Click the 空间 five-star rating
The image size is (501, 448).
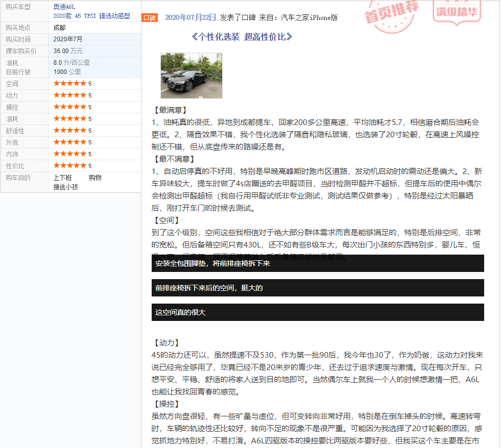(70, 83)
